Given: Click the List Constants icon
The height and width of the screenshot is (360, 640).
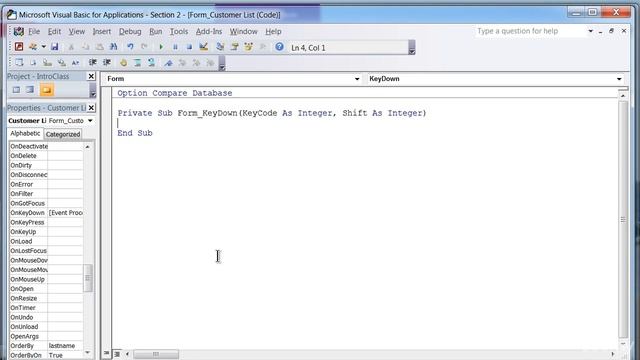Looking at the screenshot, I should click(x=33, y=63).
